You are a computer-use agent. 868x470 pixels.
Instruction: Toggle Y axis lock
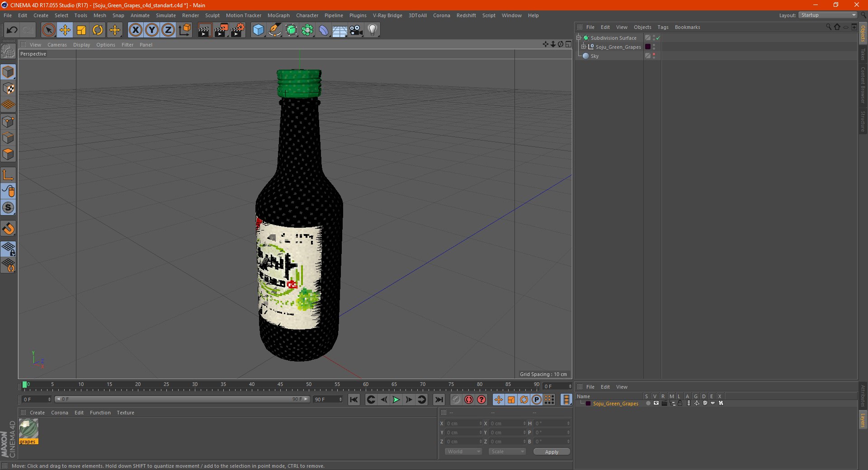click(152, 30)
